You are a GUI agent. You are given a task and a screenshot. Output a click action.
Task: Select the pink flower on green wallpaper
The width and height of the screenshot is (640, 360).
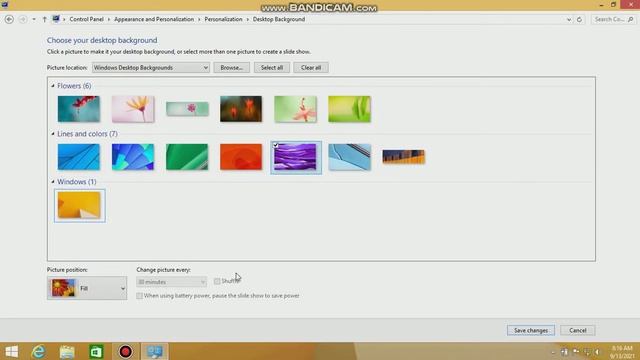[295, 109]
